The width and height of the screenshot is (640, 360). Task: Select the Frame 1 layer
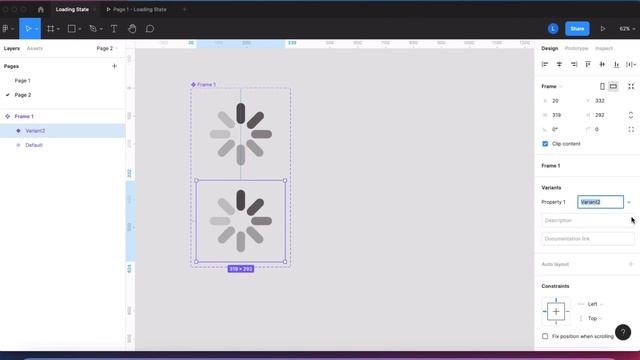[x=24, y=116]
